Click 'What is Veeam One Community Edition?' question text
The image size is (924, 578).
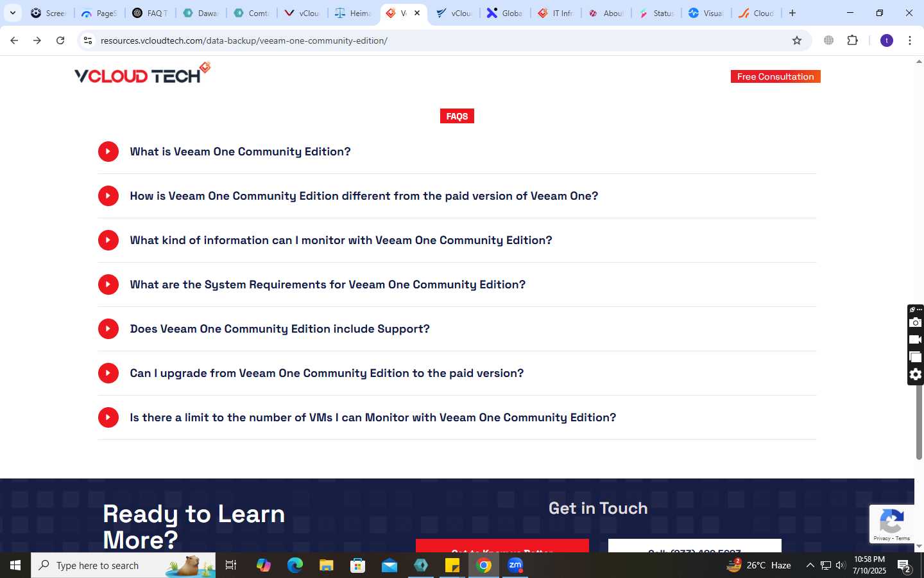240,152
